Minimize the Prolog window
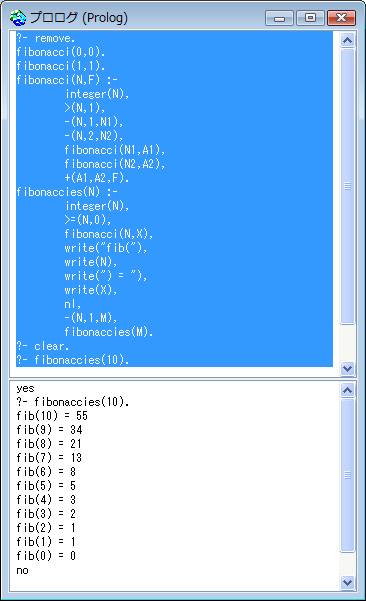 point(279,18)
